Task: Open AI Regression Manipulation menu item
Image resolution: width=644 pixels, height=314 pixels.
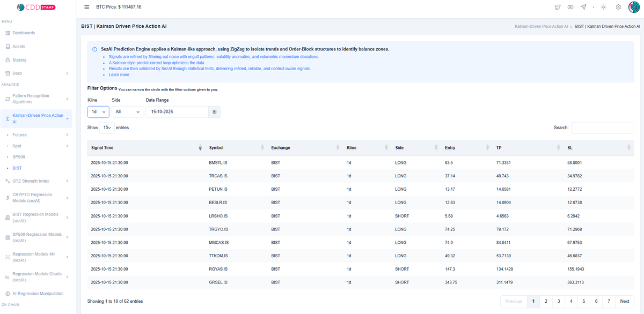Action: tap(38, 294)
